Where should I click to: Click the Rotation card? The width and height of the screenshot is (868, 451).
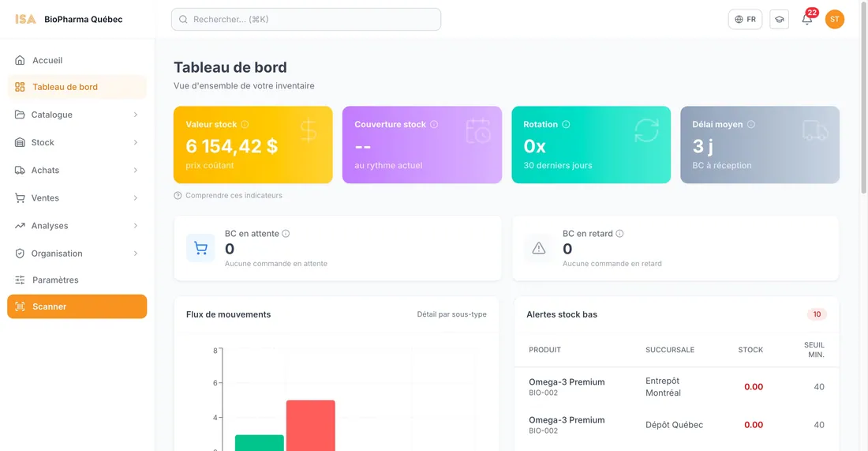coord(591,145)
